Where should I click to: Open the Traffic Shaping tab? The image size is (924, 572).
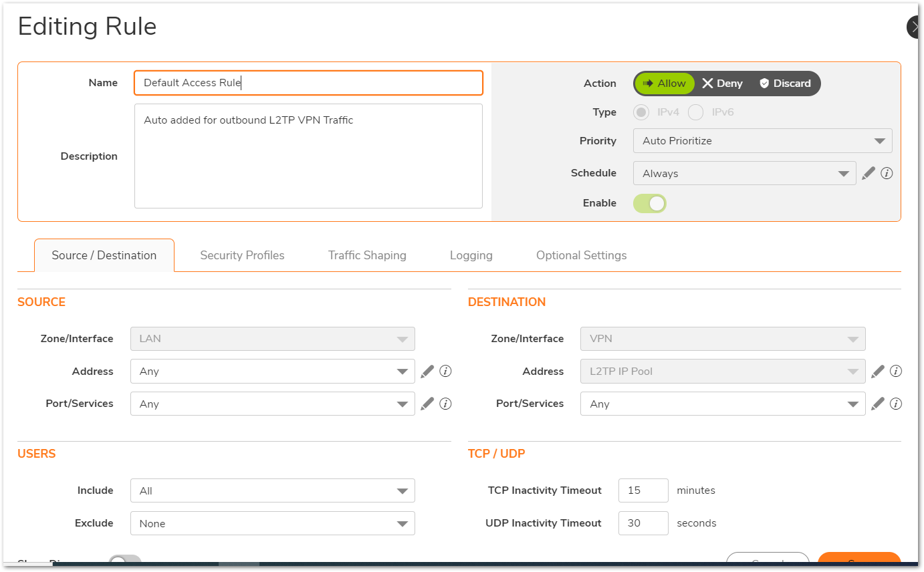(x=367, y=255)
